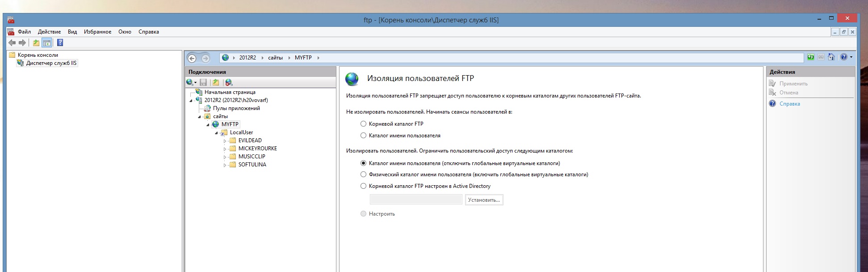
Task: Collapse the LocalUser node
Action: tap(217, 133)
